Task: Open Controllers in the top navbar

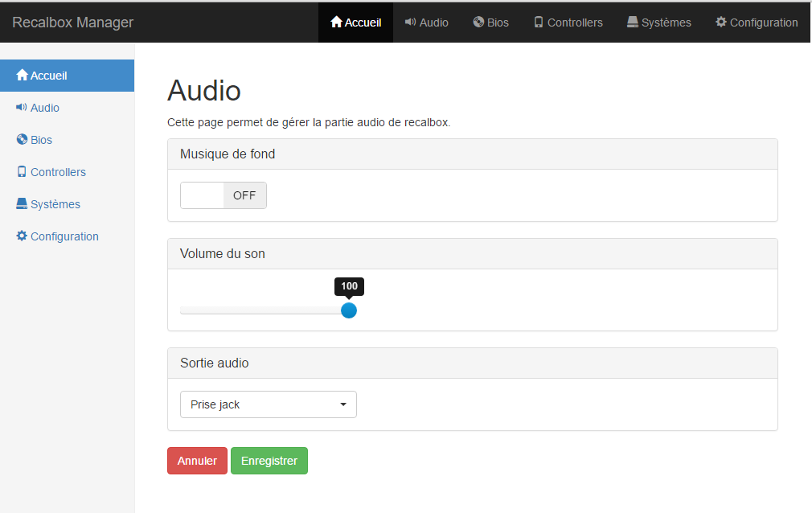Action: (x=568, y=23)
